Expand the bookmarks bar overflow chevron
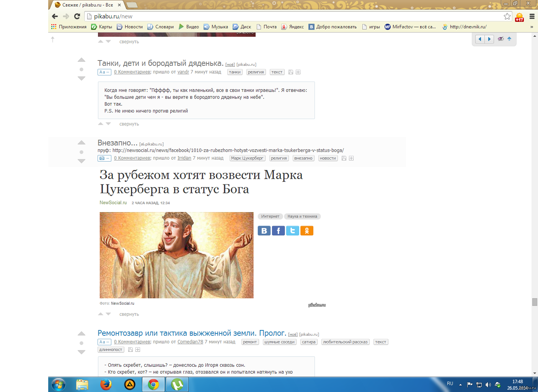The height and width of the screenshot is (392, 538). [531, 27]
